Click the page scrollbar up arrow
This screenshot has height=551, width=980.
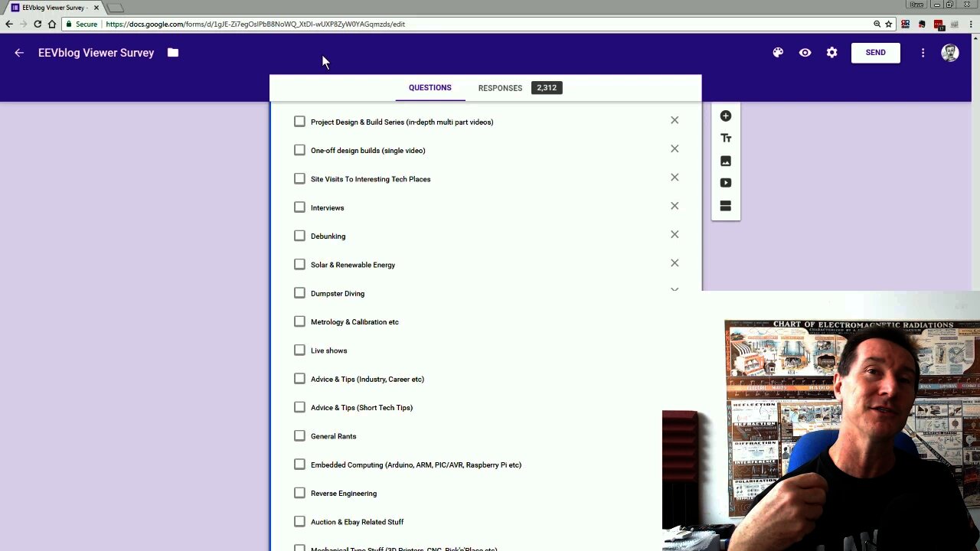[x=976, y=37]
